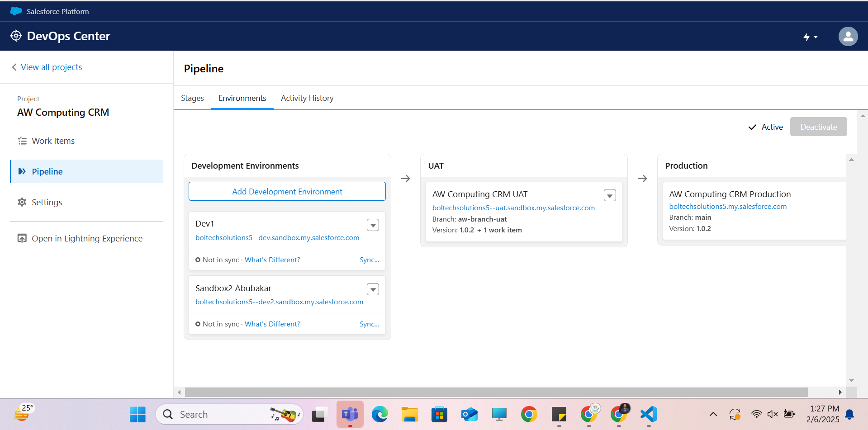Click the horizontal scrollbar thumb

(496, 392)
